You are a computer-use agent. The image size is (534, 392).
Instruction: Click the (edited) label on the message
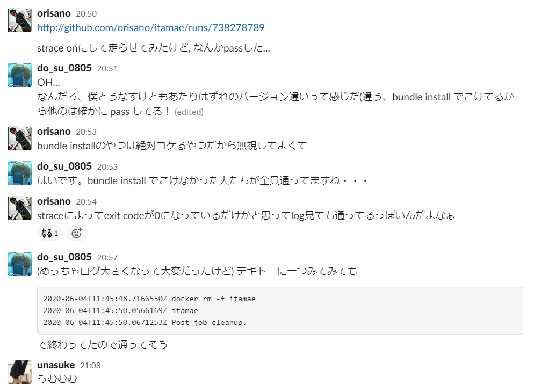tap(189, 112)
